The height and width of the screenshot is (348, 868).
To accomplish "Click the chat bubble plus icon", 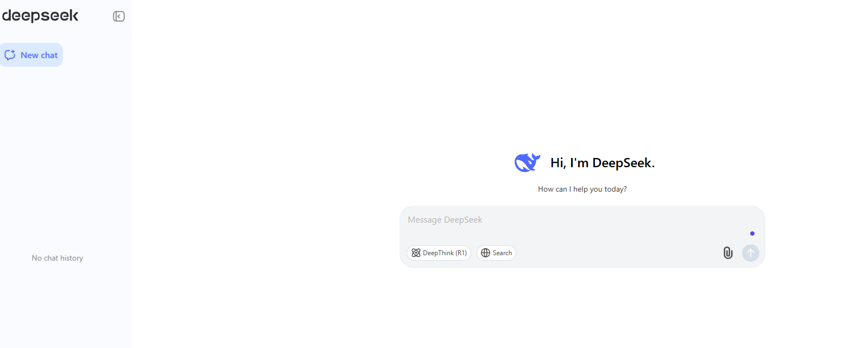I will [x=10, y=55].
